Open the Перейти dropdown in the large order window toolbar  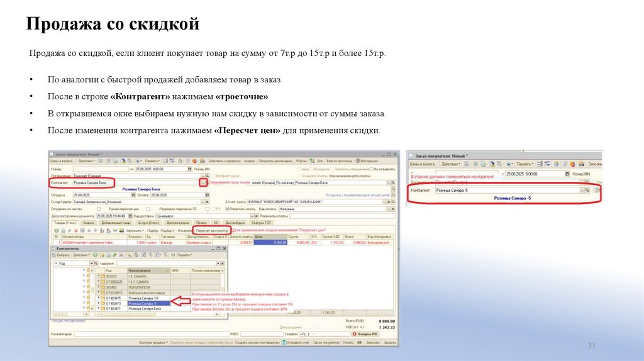pos(152,161)
